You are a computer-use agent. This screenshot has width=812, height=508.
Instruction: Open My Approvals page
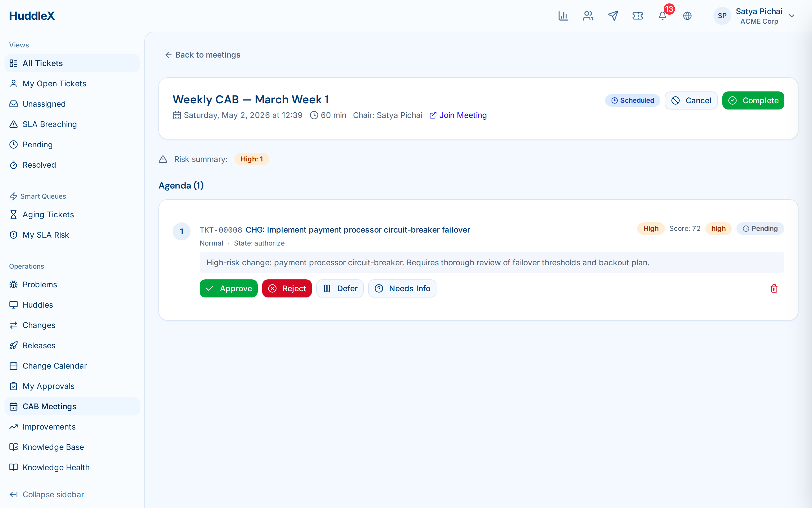(72, 386)
